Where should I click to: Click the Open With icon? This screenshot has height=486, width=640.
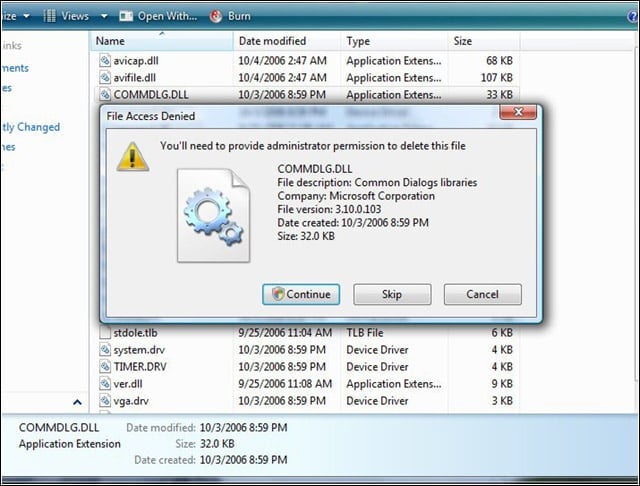(126, 16)
